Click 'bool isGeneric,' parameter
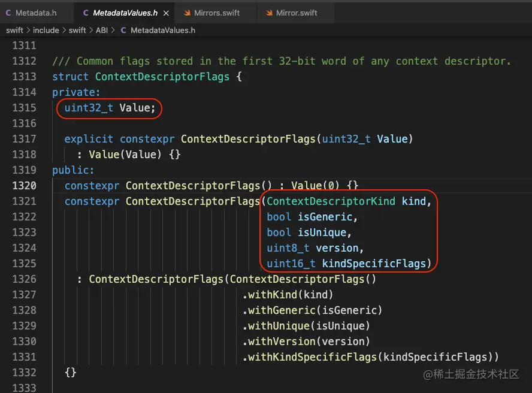 (x=312, y=217)
